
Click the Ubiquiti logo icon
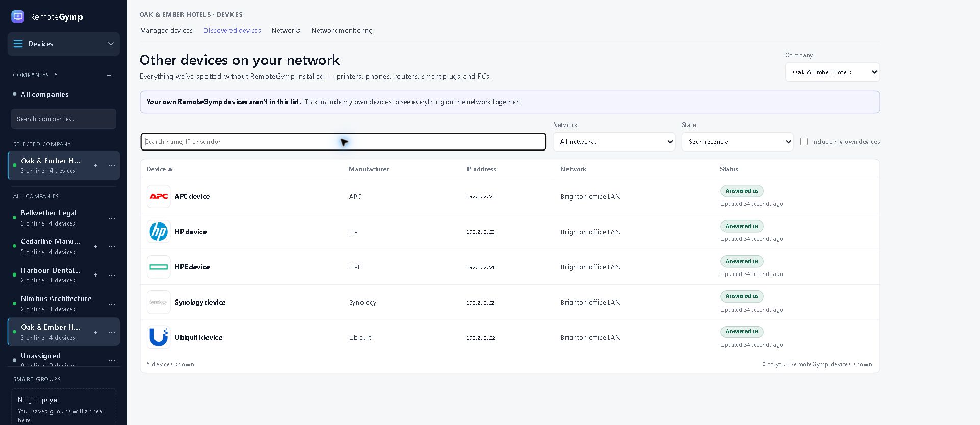click(x=159, y=337)
